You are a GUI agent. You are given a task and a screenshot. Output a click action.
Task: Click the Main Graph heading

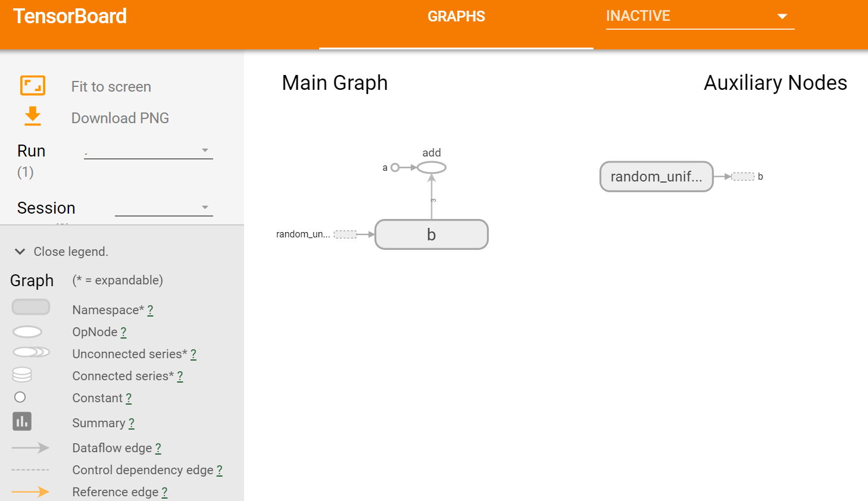[335, 83]
